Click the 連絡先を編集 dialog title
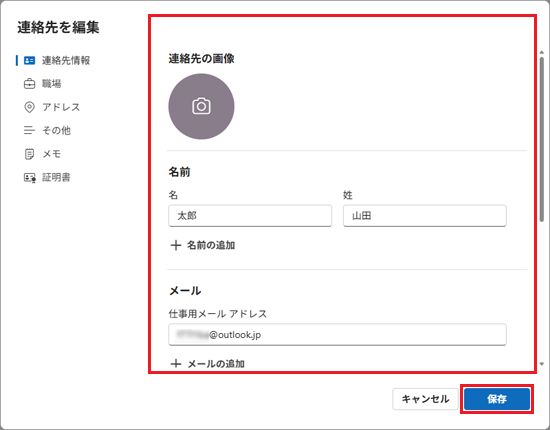The image size is (550, 430). pos(58,27)
